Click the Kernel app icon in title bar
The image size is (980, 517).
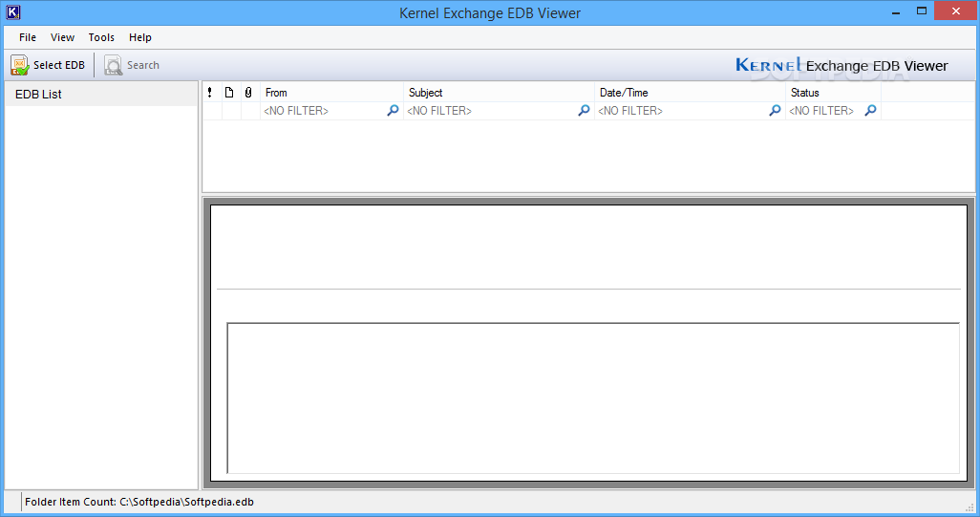tap(13, 12)
